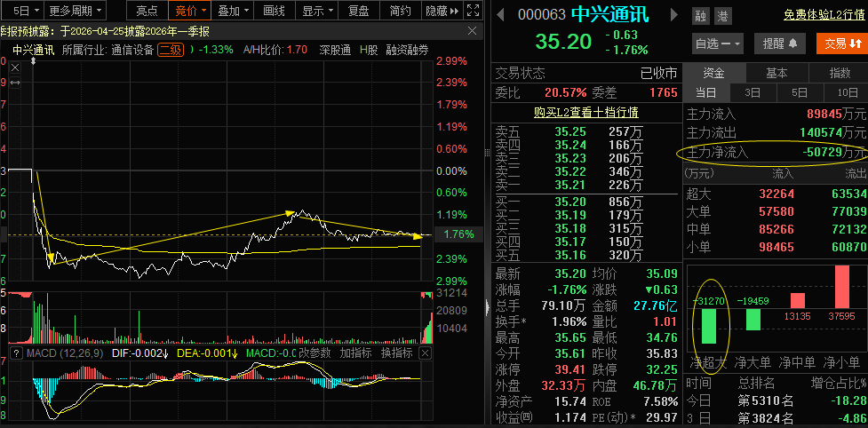
Task: Open 免费体验L2行情 link
Action: click(x=824, y=15)
